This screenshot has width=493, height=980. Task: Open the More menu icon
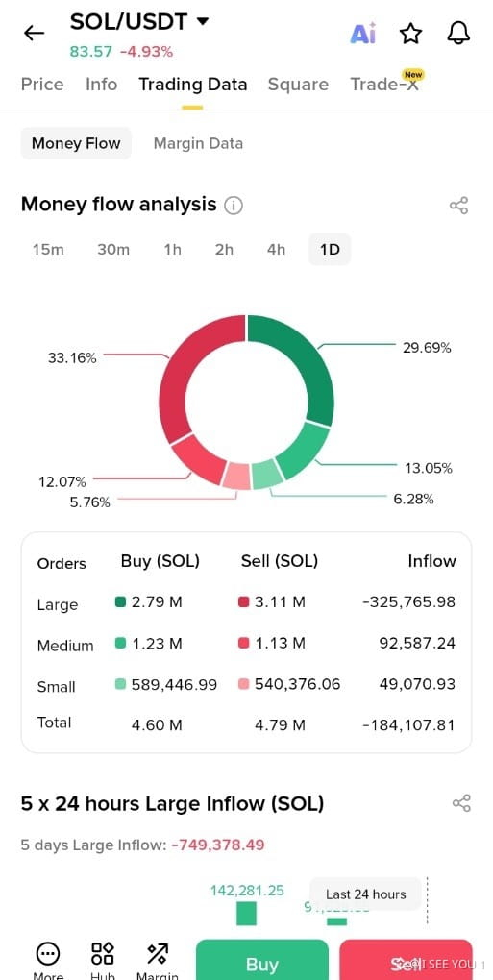point(47,954)
